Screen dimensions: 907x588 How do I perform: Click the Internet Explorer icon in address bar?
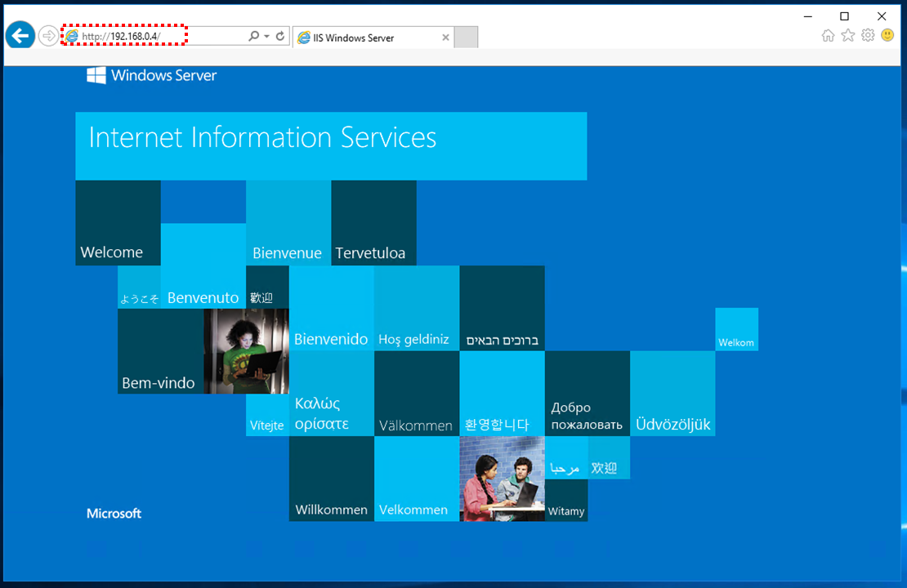[x=71, y=37]
